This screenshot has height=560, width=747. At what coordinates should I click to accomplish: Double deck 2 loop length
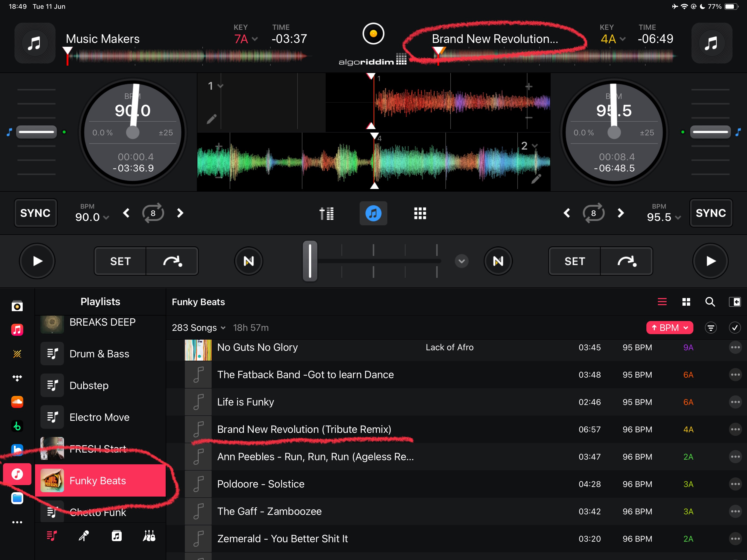coord(621,213)
